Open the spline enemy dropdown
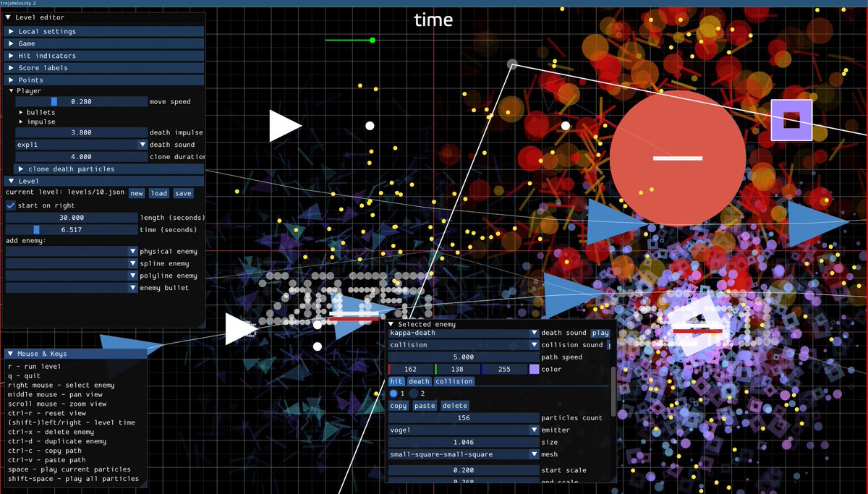Screen dimensions: 868x494 72,263
